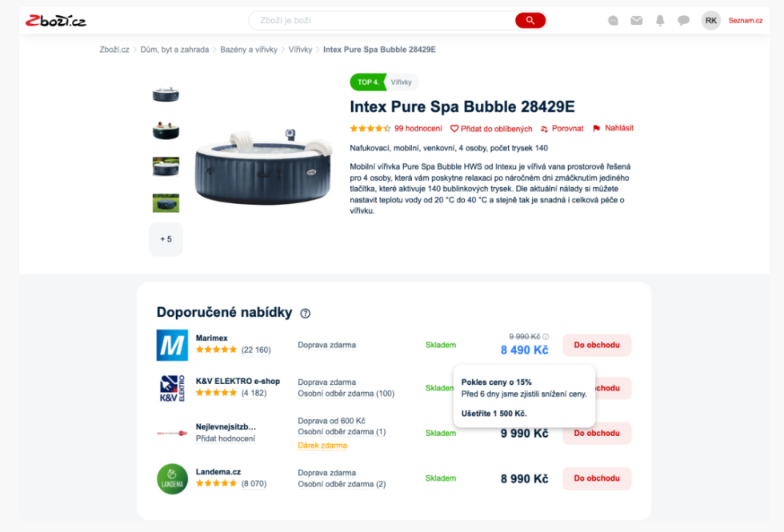Screen dimensions: 784x532
Task: Click the Zboží je boží search field
Action: pyautogui.click(x=382, y=21)
